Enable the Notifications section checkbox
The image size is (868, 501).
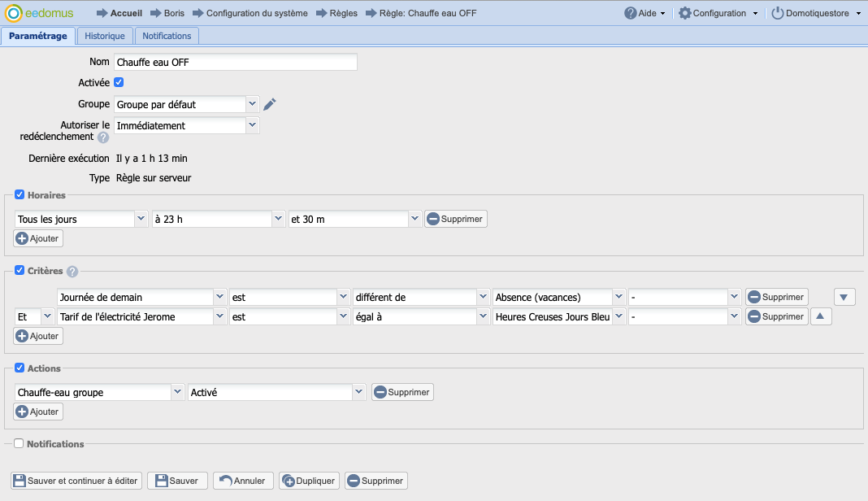coord(20,444)
